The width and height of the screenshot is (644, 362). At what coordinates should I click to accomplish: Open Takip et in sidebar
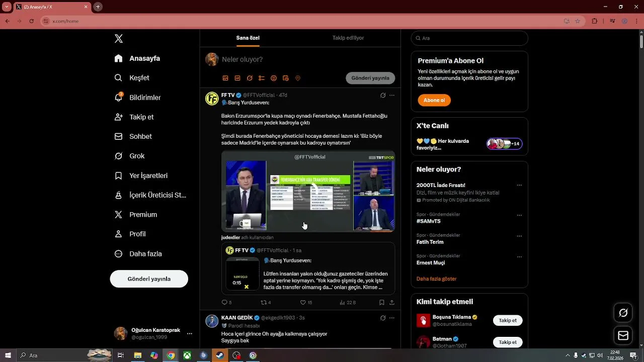coord(134,117)
